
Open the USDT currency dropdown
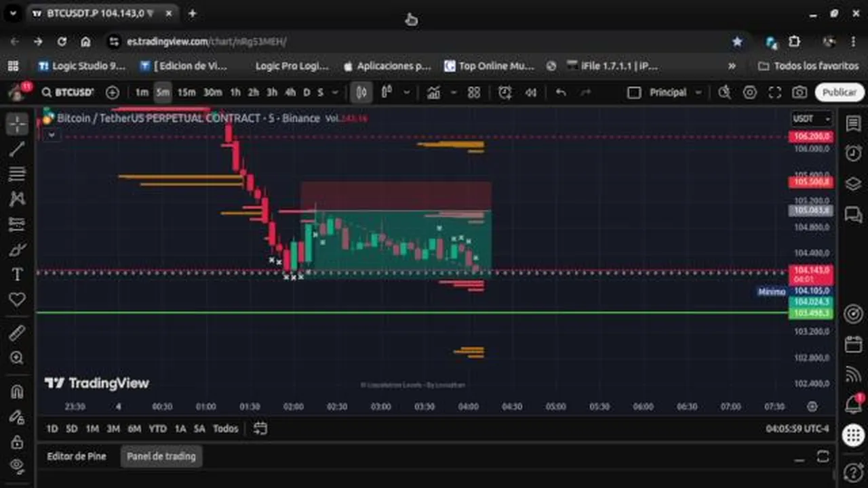click(812, 119)
